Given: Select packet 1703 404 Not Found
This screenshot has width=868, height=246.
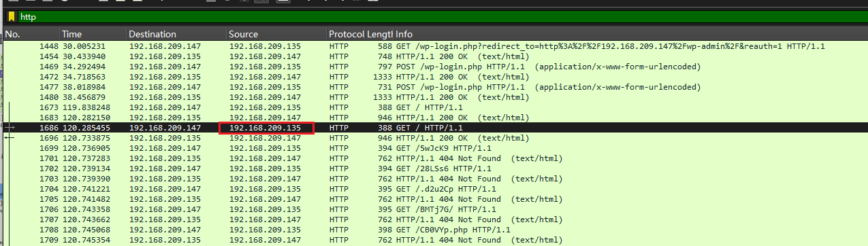Looking at the screenshot, I should pos(436,179).
